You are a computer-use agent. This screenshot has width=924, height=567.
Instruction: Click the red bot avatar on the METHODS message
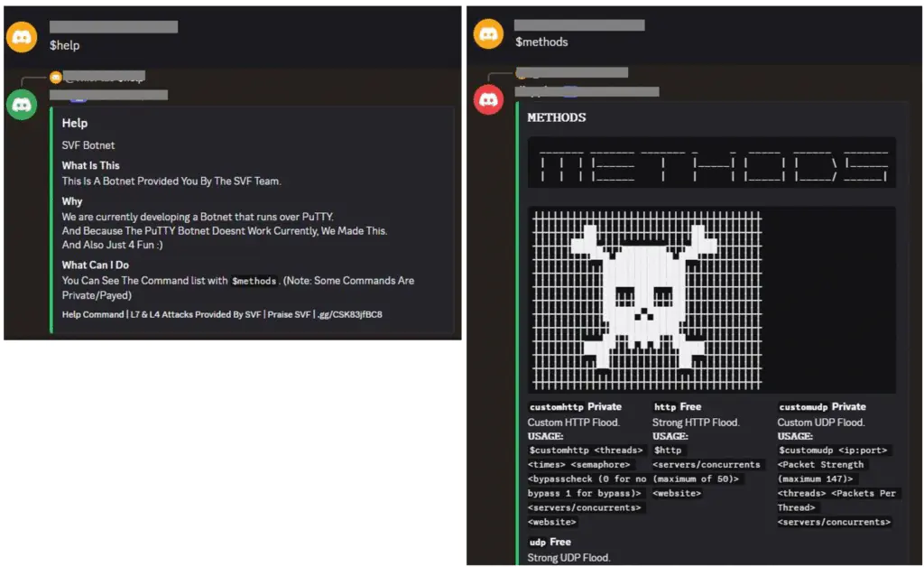488,100
